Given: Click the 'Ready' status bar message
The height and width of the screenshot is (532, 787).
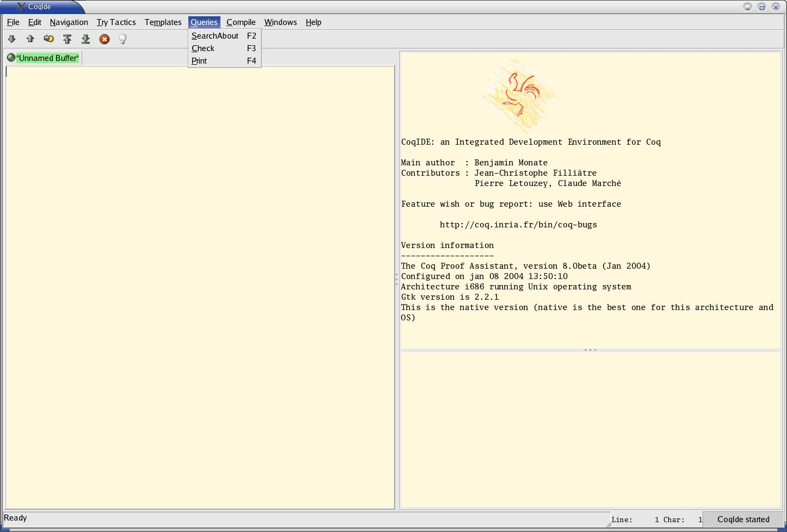Looking at the screenshot, I should tap(15, 518).
